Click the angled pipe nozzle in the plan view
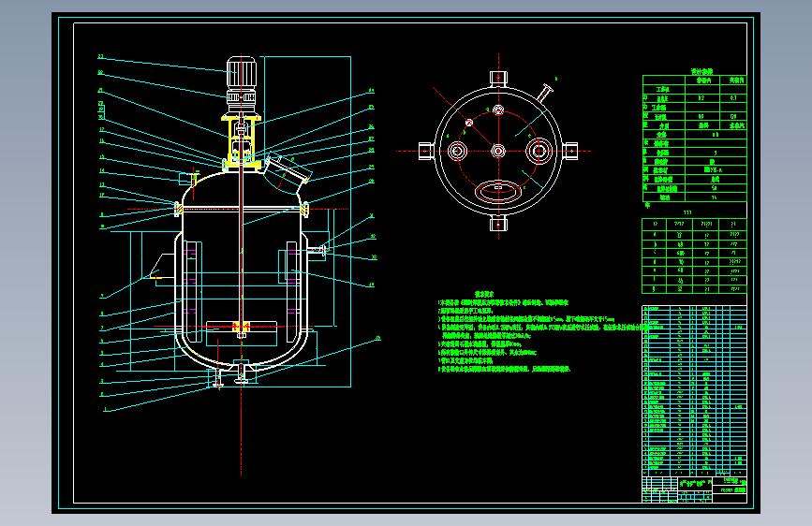This screenshot has height=526, width=812. click(545, 93)
